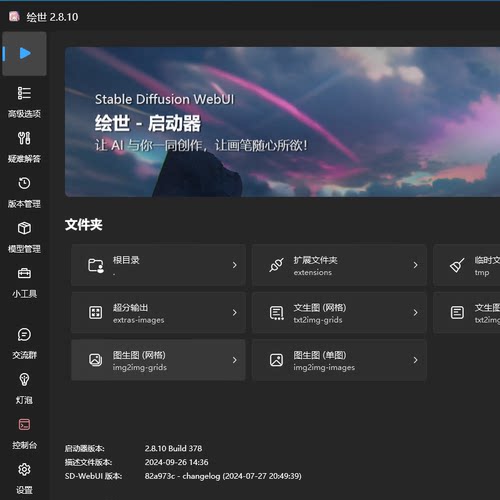Click the 文件夹 section heading
Viewport: 500px width, 500px height.
tap(84, 225)
